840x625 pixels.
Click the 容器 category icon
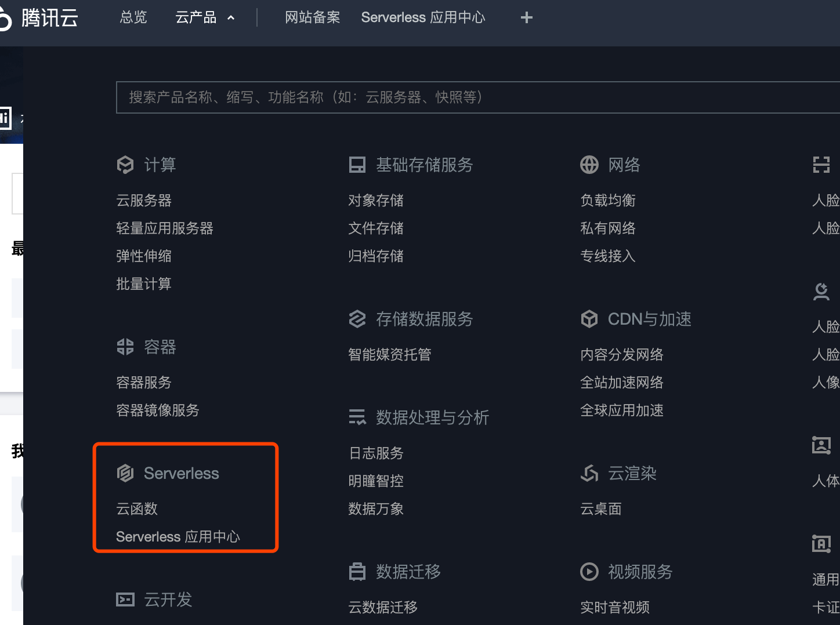125,347
